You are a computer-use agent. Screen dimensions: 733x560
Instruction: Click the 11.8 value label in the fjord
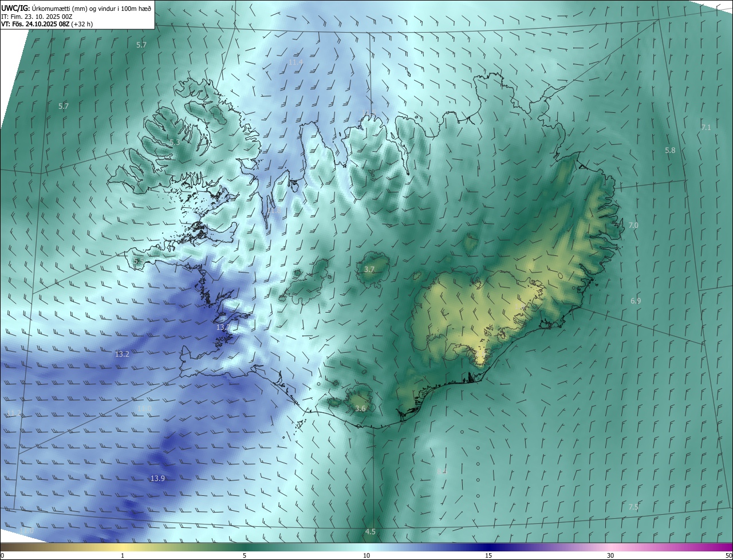pyautogui.click(x=275, y=211)
